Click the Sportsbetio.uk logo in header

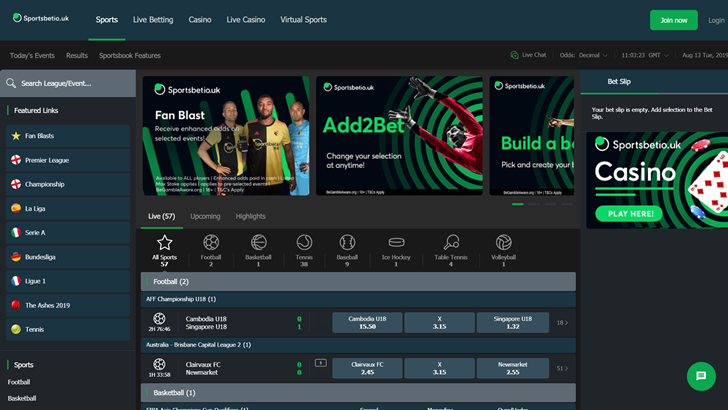pos(41,18)
